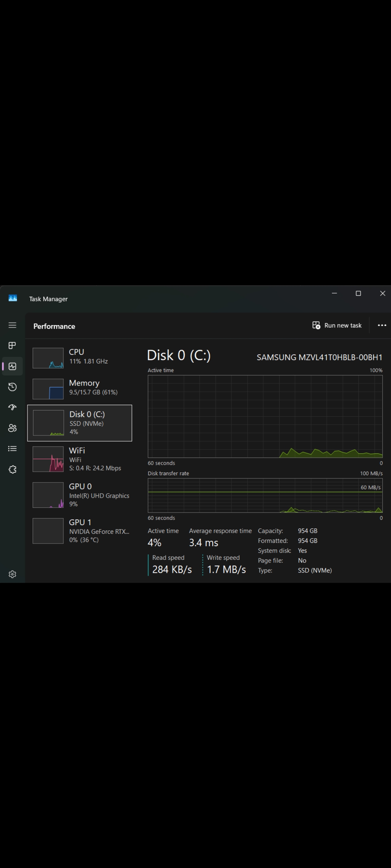Click the System disk Yes value
391x868 pixels.
[302, 550]
